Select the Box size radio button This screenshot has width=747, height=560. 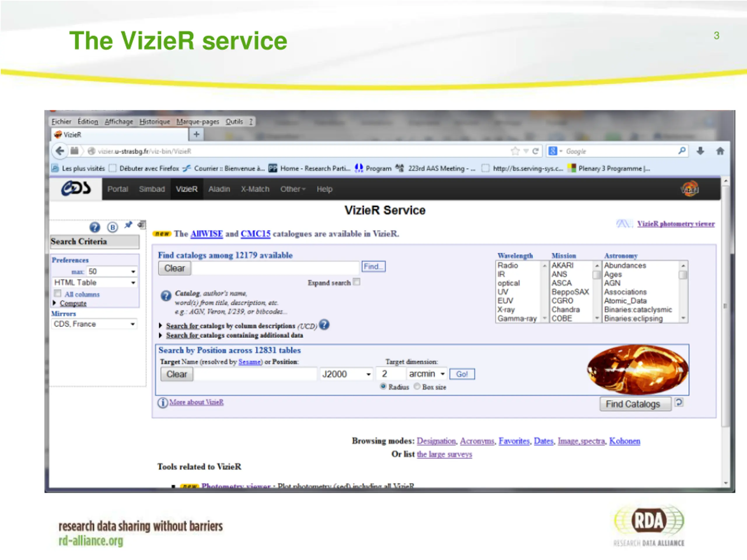[417, 386]
